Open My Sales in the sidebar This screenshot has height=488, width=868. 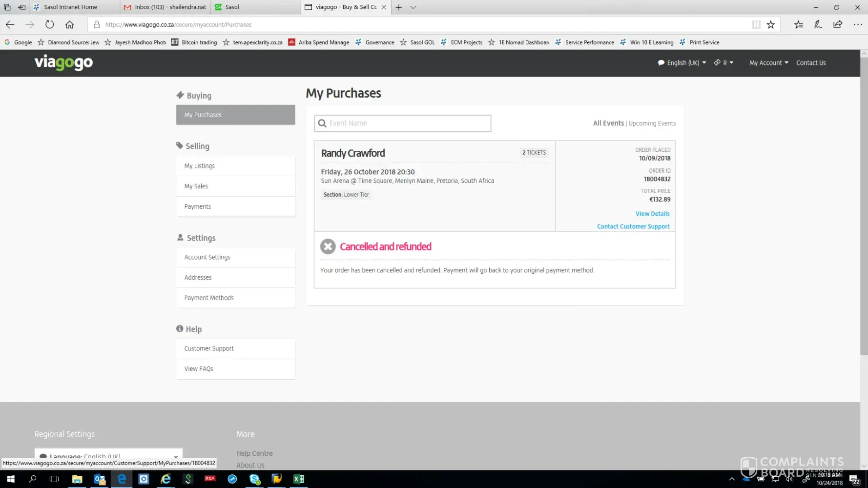(236, 186)
